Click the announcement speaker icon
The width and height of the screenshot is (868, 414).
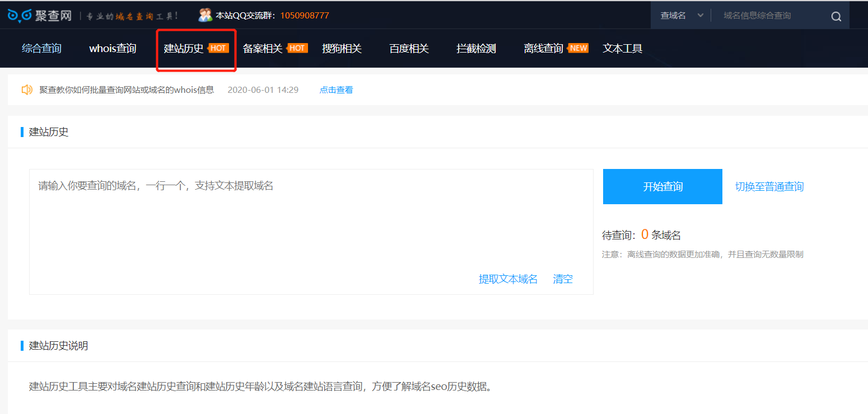coord(26,90)
